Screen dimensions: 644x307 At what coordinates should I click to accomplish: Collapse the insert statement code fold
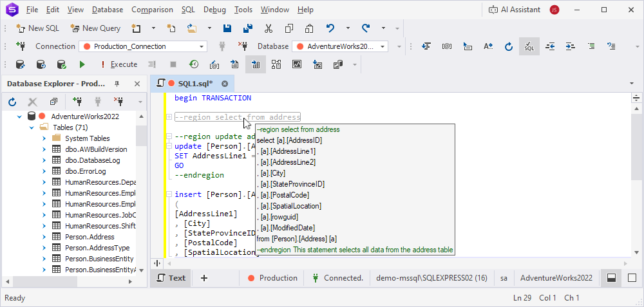pyautogui.click(x=169, y=194)
